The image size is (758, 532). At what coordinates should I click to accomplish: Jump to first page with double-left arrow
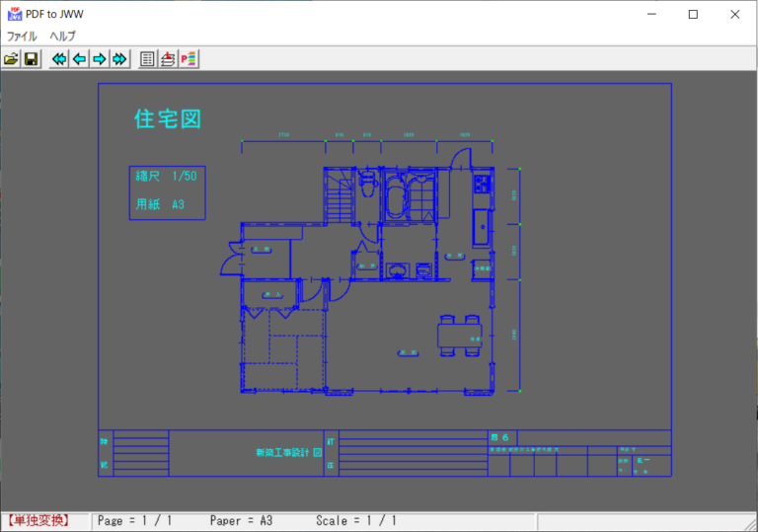59,59
